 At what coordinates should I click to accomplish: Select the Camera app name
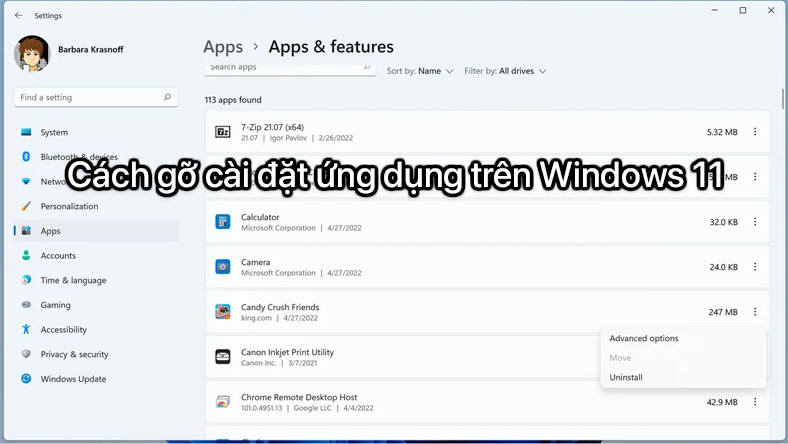pyautogui.click(x=255, y=262)
